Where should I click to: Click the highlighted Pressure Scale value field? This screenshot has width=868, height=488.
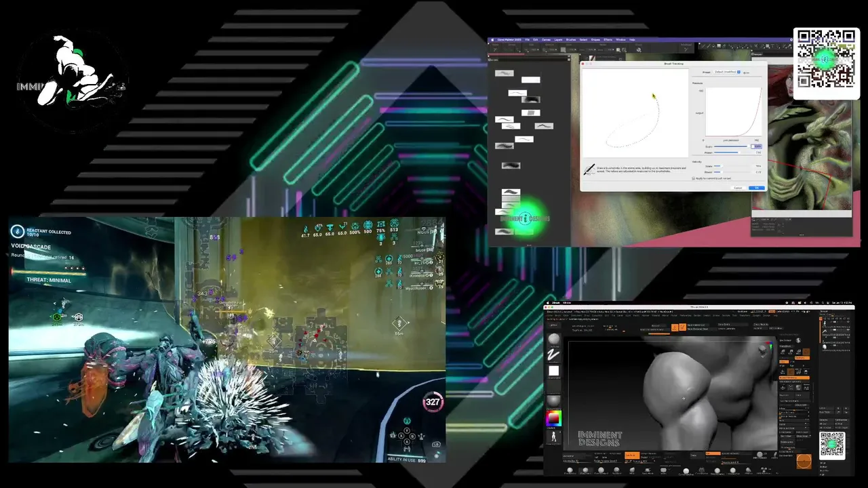[x=757, y=146]
